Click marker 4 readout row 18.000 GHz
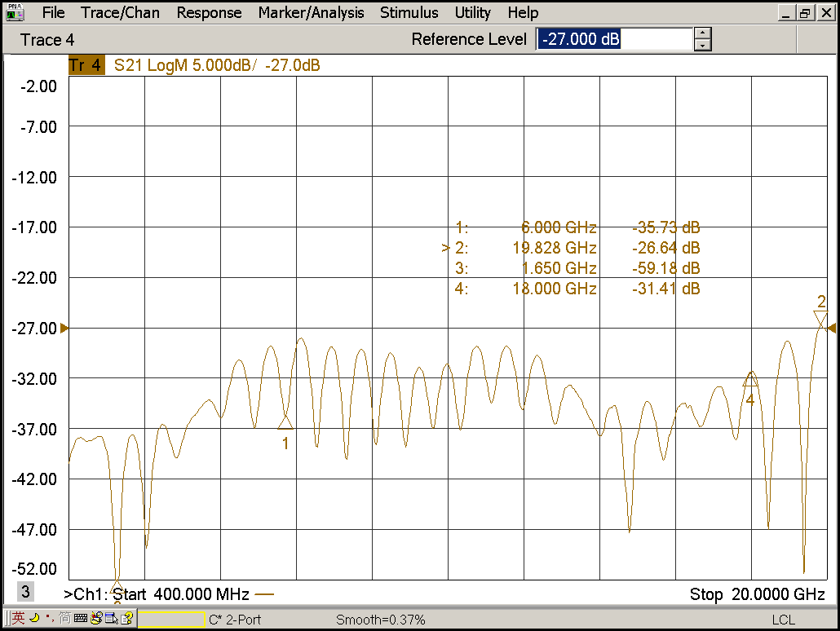This screenshot has width=840, height=631. pos(577,289)
